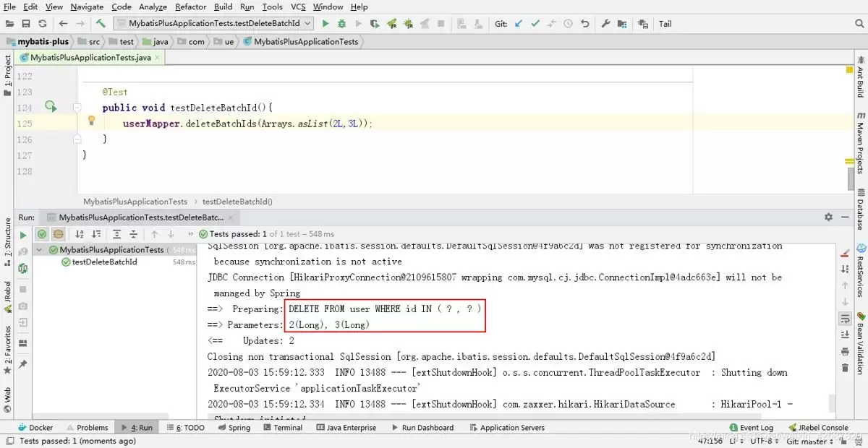Click the Back navigation arrow
868x448 pixels.
pos(64,24)
